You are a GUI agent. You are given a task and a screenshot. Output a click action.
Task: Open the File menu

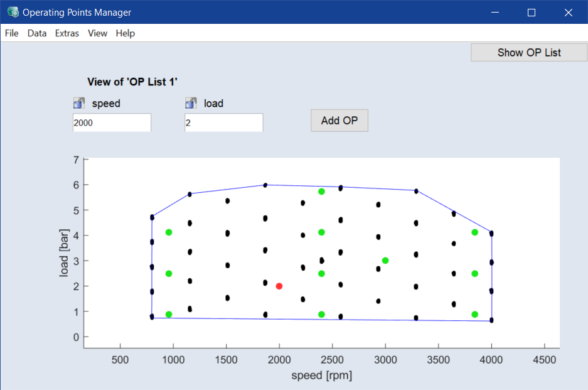coord(12,33)
